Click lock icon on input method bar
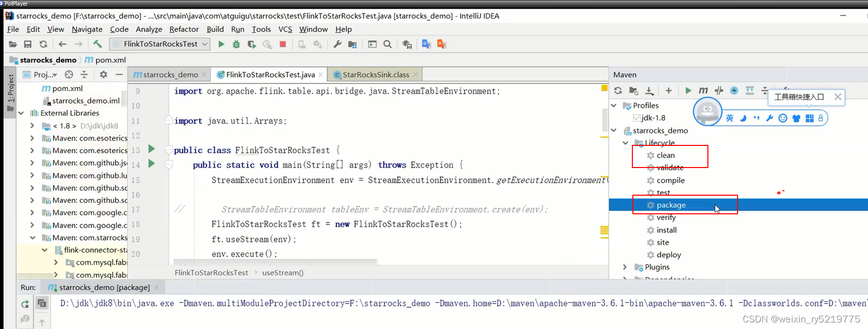868x329 pixels. [821, 118]
